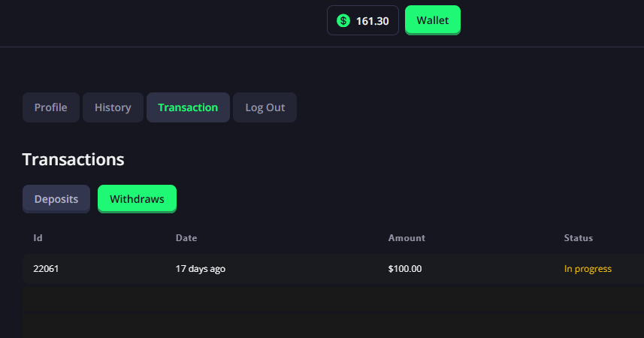The height and width of the screenshot is (338, 644).
Task: Click the "17 days ago" date cell
Action: 201,269
